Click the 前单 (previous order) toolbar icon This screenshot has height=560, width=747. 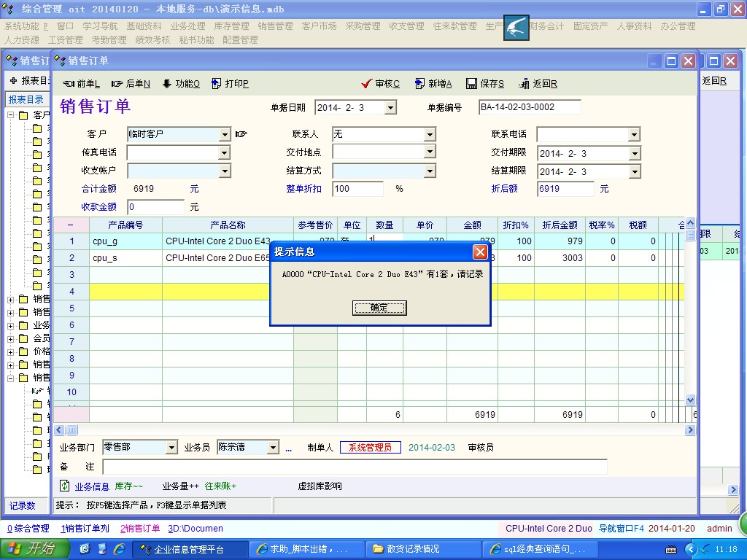[x=69, y=84]
